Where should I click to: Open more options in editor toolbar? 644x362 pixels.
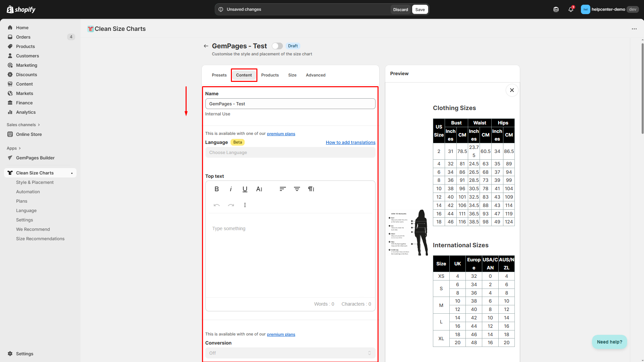pyautogui.click(x=245, y=205)
